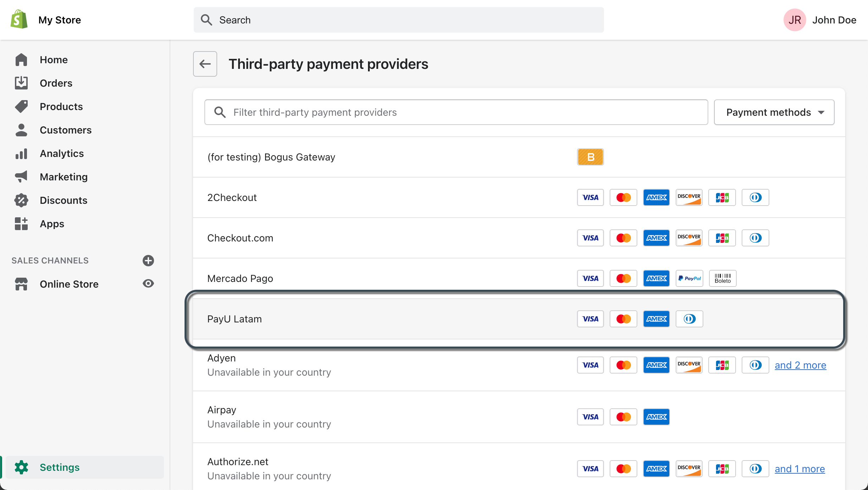Click "and 1 more" link for Authorize.net
The image size is (868, 490).
800,469
